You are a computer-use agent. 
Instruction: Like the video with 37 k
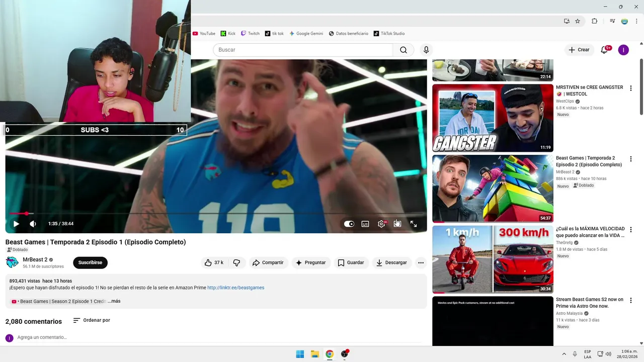click(x=214, y=262)
